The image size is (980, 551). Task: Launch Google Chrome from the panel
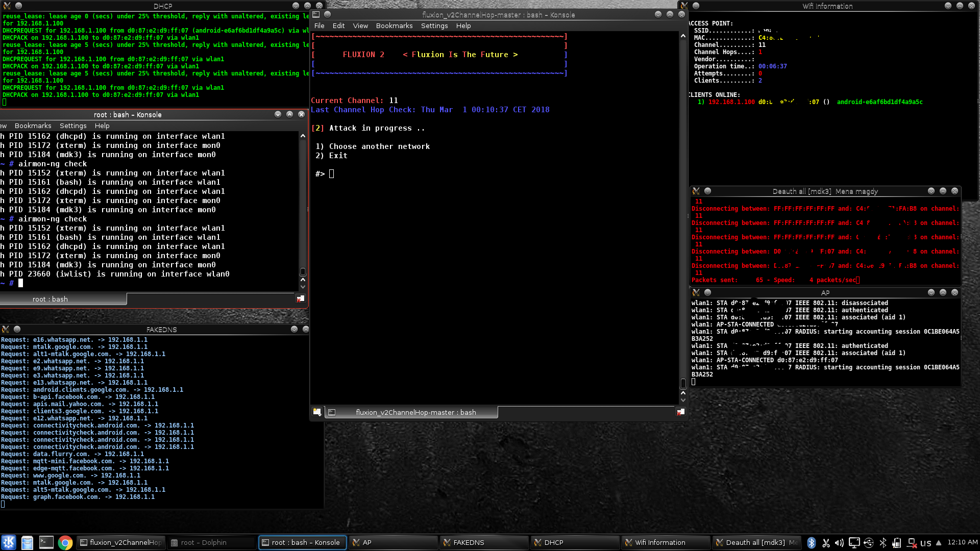coord(65,542)
